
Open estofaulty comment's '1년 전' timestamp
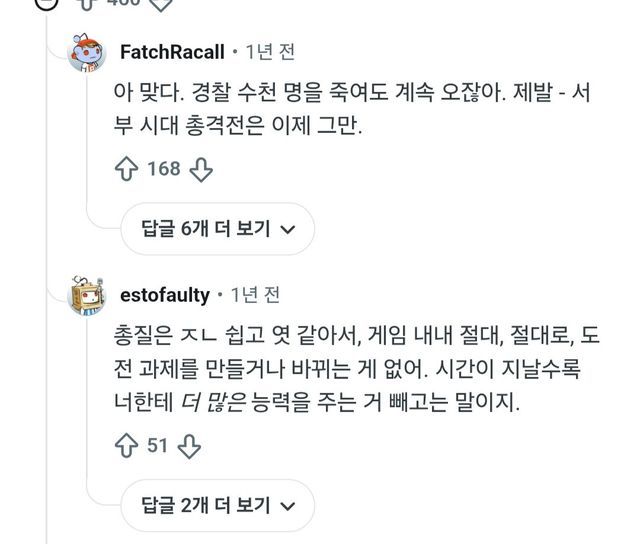pos(255,295)
